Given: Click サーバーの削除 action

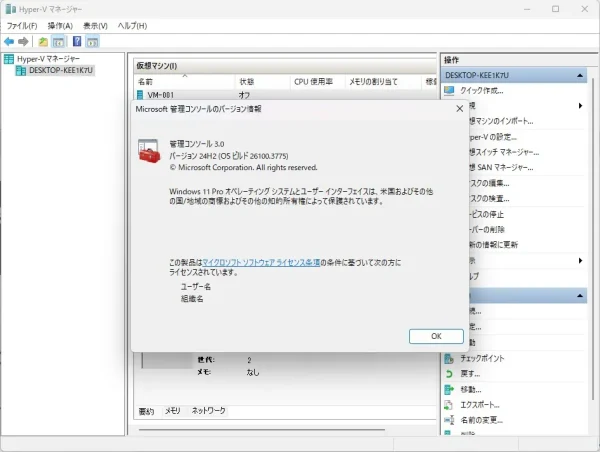Looking at the screenshot, I should coord(487,230).
